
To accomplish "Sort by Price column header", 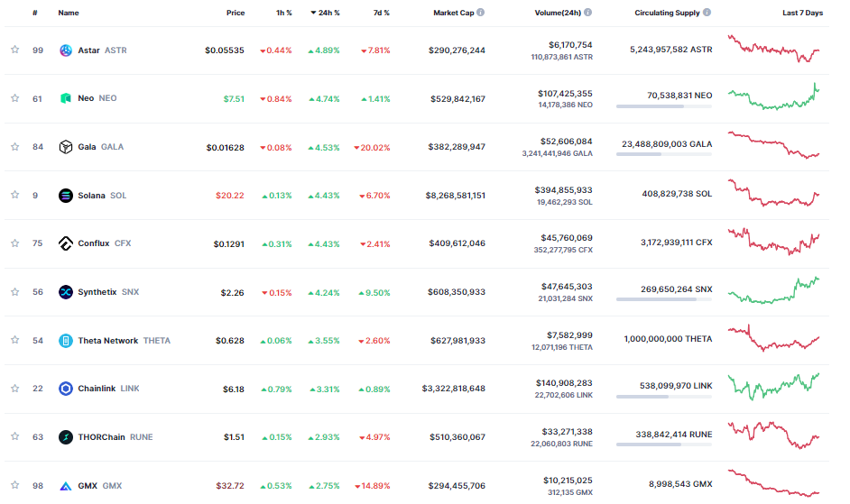I will (x=236, y=13).
